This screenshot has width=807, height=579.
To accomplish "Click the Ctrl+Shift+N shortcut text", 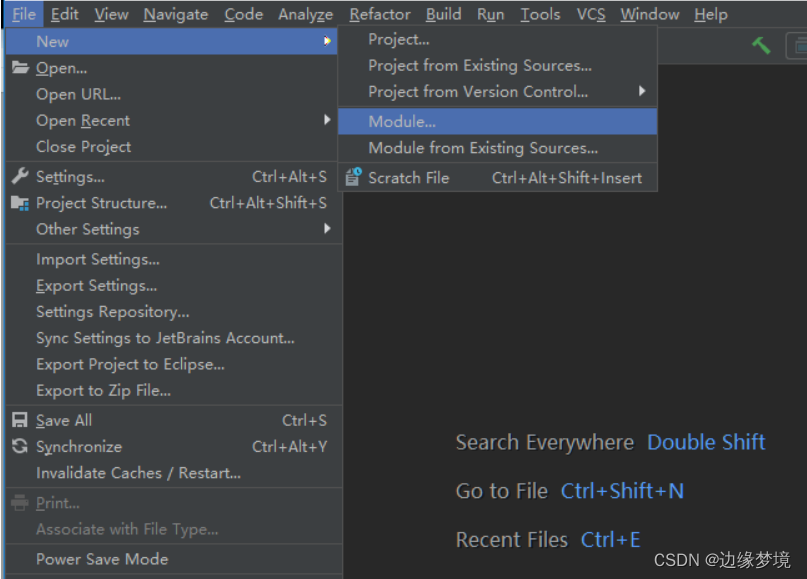I will 622,491.
